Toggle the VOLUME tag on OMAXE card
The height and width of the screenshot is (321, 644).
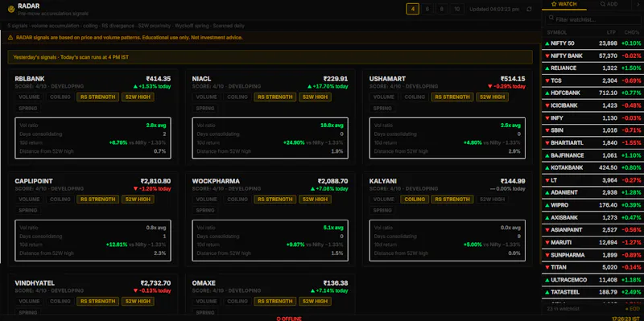pyautogui.click(x=206, y=302)
